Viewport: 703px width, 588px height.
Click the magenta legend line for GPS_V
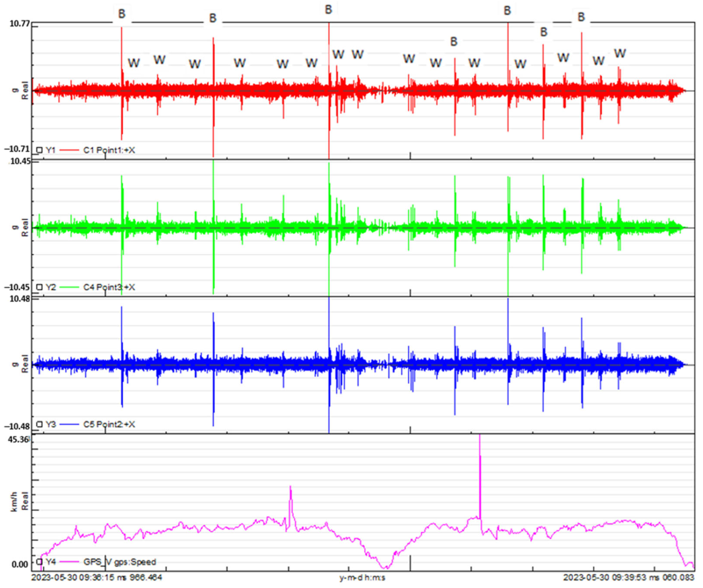pos(69,561)
